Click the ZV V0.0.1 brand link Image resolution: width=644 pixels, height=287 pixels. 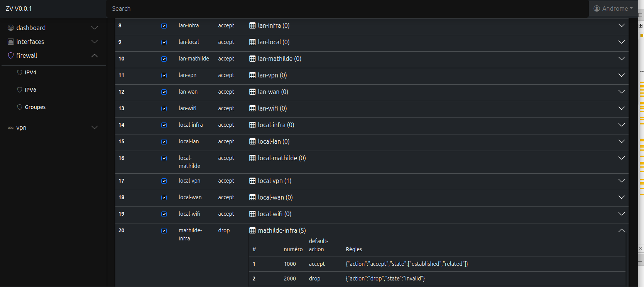tap(19, 8)
